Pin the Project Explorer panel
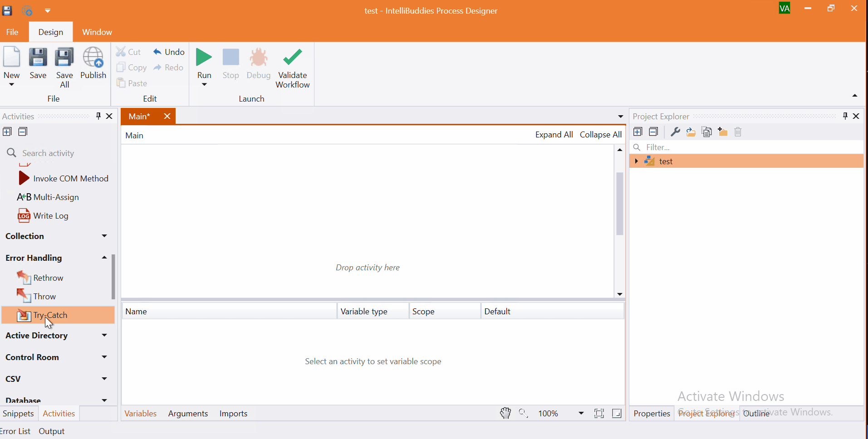This screenshot has width=868, height=439. click(845, 116)
